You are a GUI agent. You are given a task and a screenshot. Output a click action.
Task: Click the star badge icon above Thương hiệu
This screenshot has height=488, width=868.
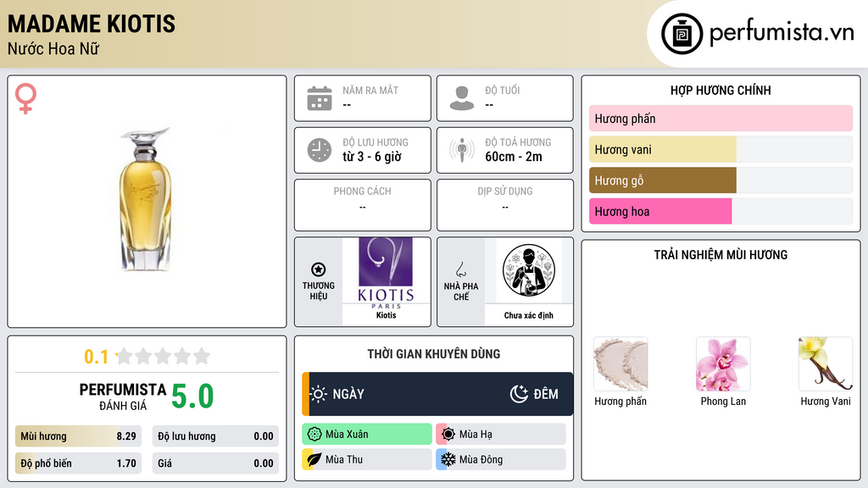319,269
